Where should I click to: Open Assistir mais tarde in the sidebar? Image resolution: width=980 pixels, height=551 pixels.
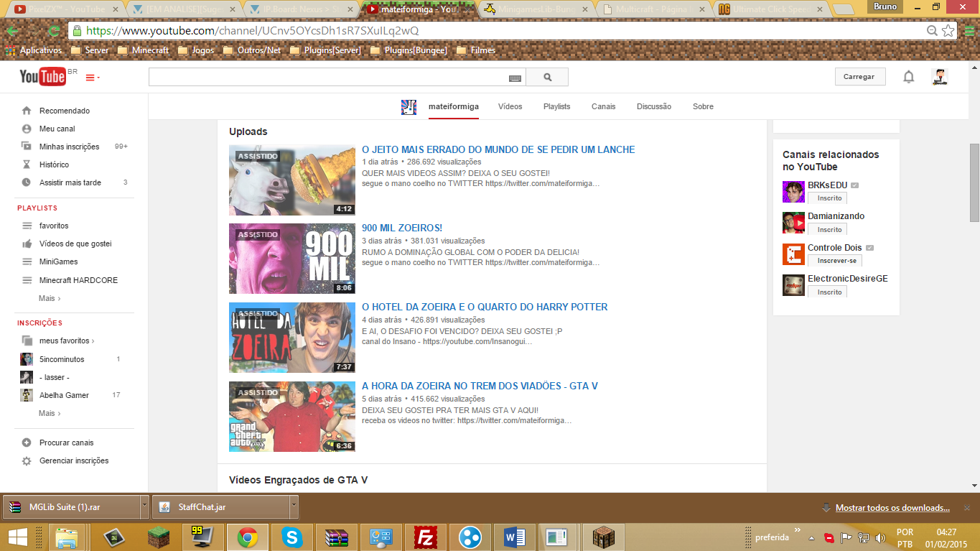click(x=70, y=182)
